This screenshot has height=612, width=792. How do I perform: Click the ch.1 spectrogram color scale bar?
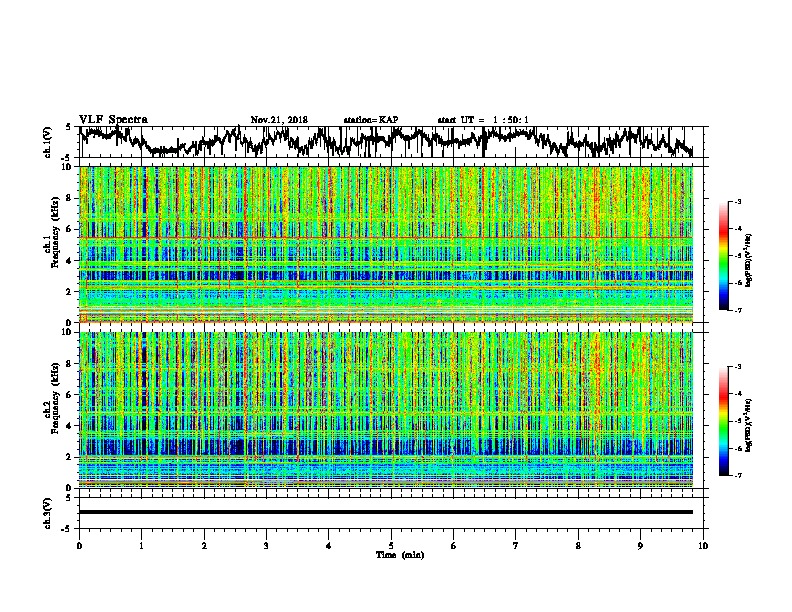coord(723,256)
